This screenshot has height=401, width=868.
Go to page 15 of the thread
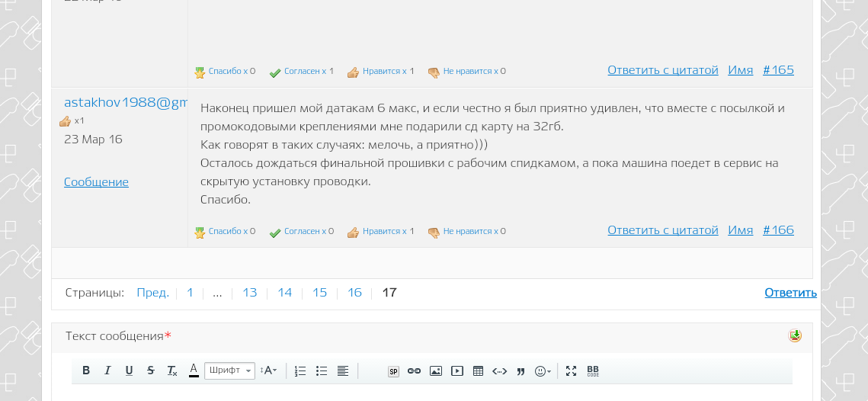pos(319,293)
